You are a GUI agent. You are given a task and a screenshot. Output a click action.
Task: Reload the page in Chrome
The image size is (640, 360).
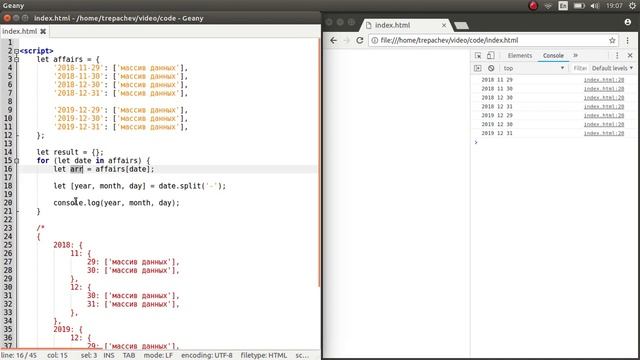tap(360, 40)
